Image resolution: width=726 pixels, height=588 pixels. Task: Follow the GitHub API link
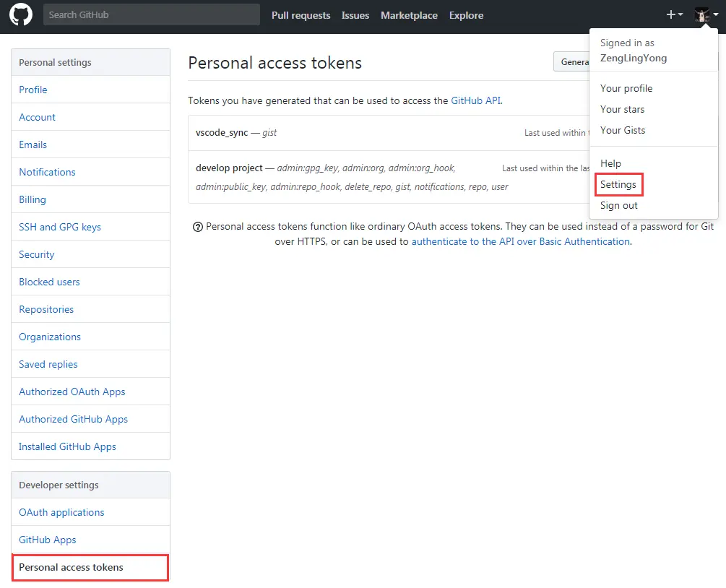(475, 100)
